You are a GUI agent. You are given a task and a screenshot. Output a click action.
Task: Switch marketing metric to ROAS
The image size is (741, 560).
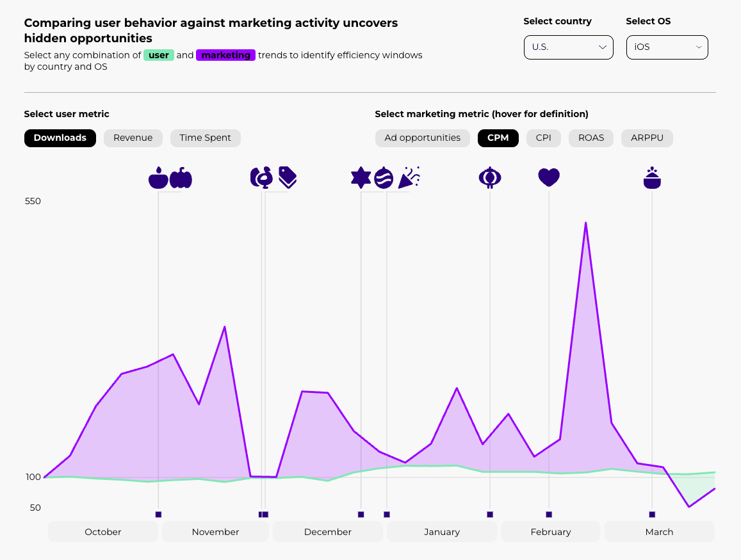[x=591, y=138]
